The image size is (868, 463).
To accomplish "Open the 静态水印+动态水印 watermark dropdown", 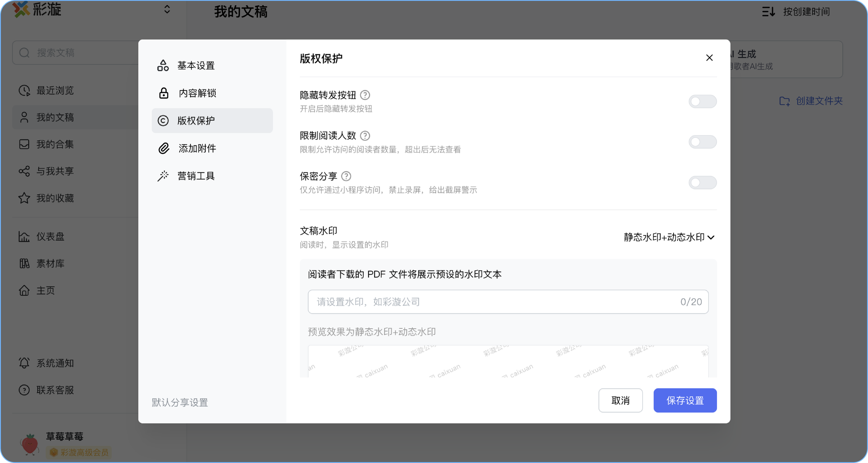I will 669,237.
